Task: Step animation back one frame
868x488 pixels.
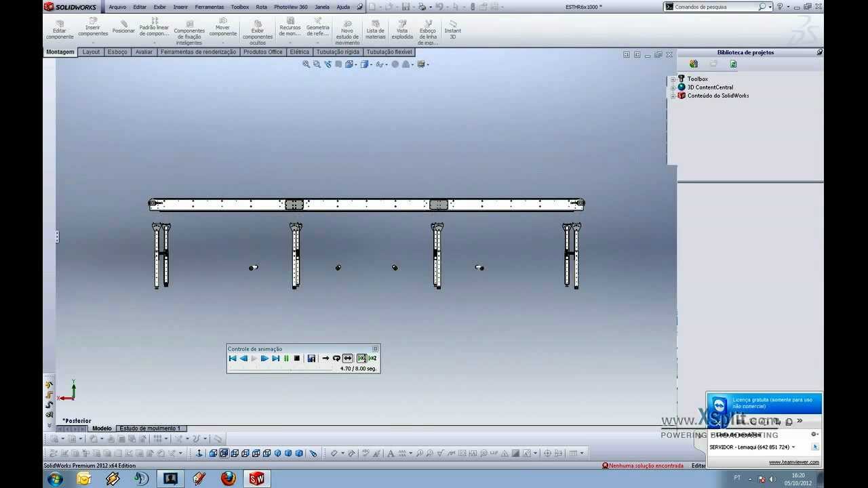Action: (243, 359)
